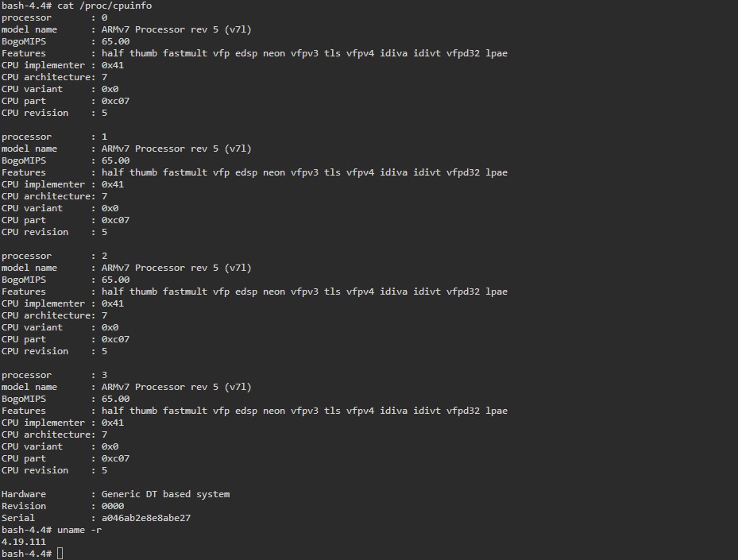The width and height of the screenshot is (738, 560).
Task: Click the 'processor : 3' line
Action: pyautogui.click(x=54, y=375)
